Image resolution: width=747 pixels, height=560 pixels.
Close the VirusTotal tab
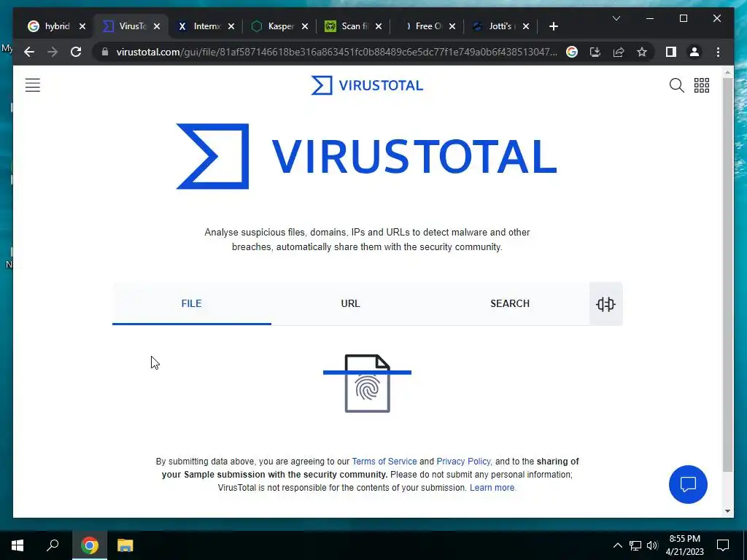(157, 26)
